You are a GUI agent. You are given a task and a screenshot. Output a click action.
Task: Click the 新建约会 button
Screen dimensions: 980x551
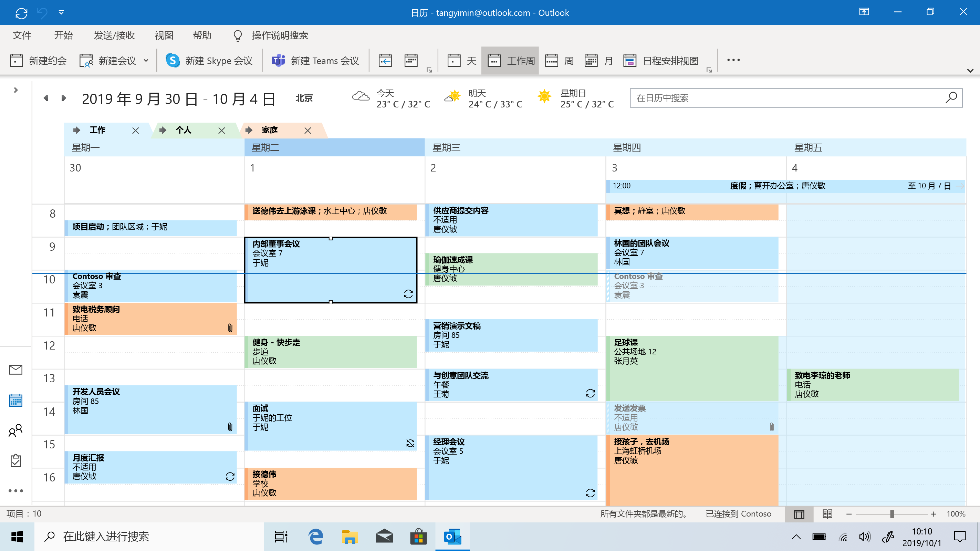[38, 61]
